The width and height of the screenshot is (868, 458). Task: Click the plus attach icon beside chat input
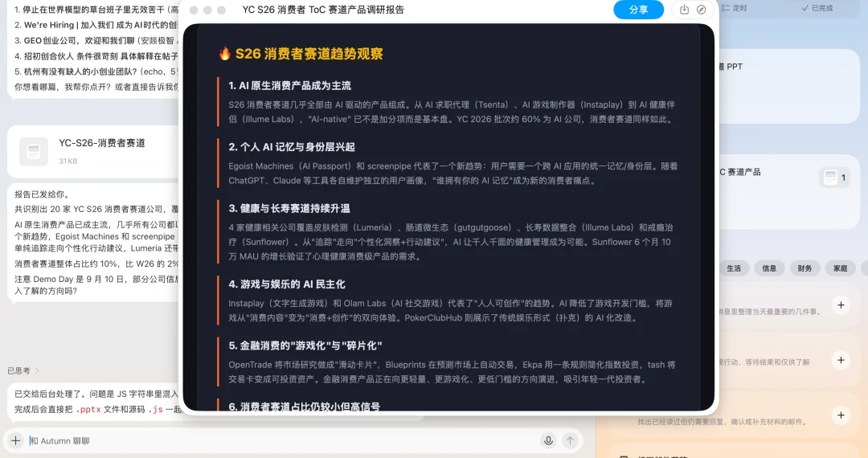[15, 440]
